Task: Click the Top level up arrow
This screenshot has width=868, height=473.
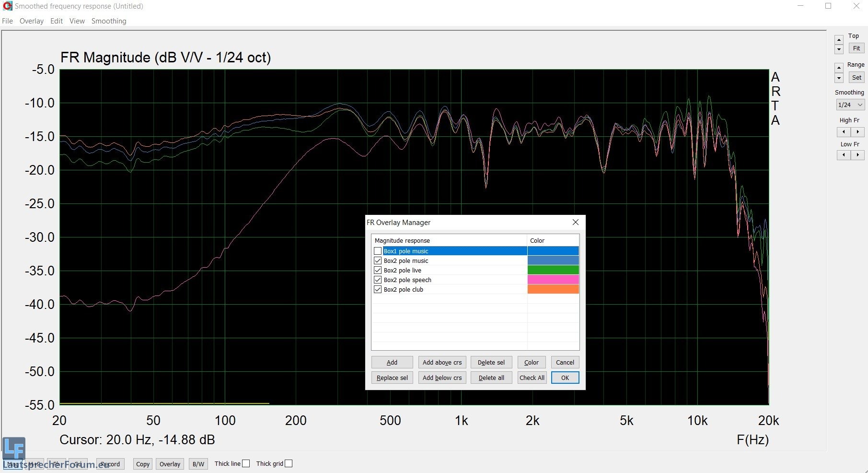Action: click(x=839, y=40)
